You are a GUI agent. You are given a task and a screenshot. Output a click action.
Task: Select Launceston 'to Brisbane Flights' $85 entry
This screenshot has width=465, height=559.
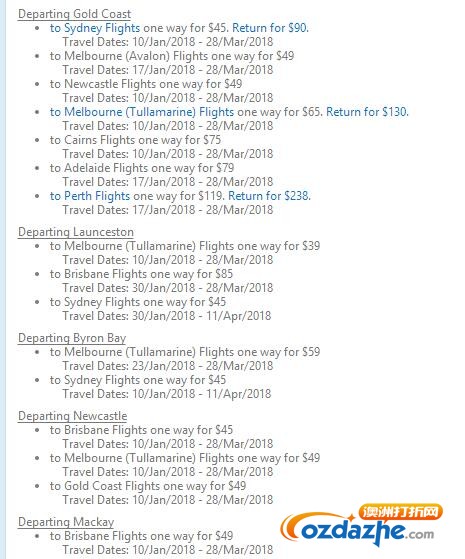coord(142,274)
